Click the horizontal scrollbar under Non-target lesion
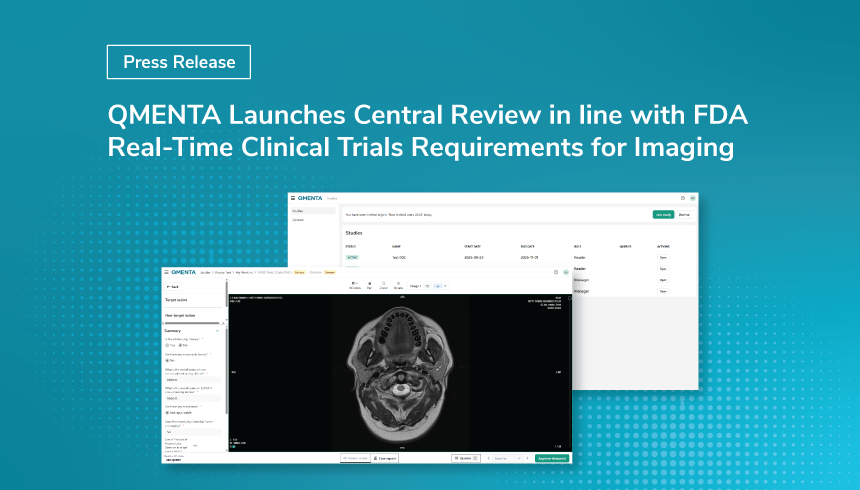This screenshot has height=490, width=860. coord(191,323)
